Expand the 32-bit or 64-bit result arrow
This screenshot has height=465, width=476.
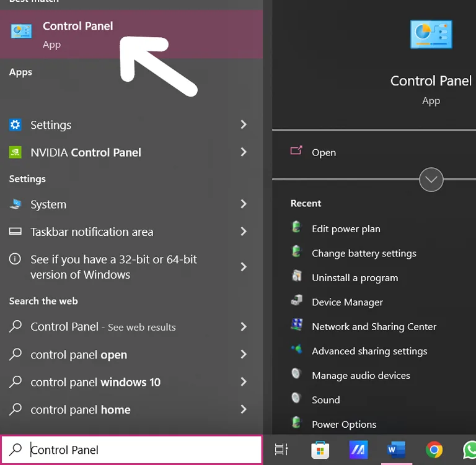244,267
